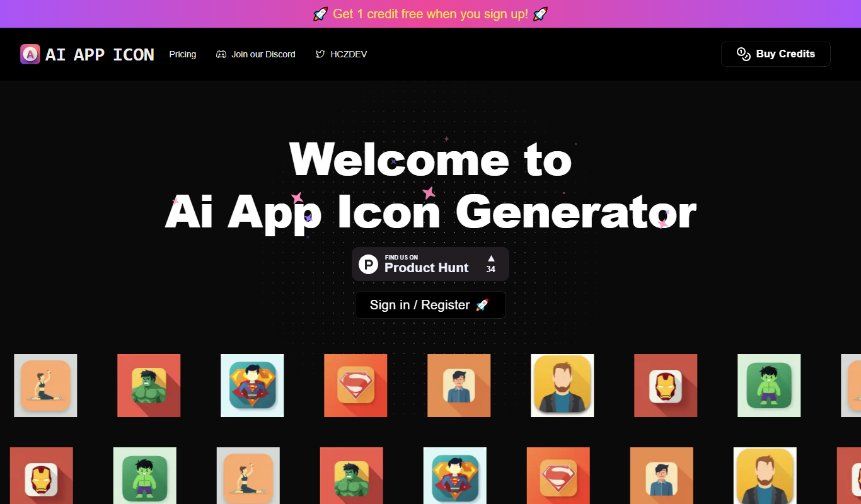Select the caped Superman character in lower row
This screenshot has width=861, height=504.
point(455,476)
